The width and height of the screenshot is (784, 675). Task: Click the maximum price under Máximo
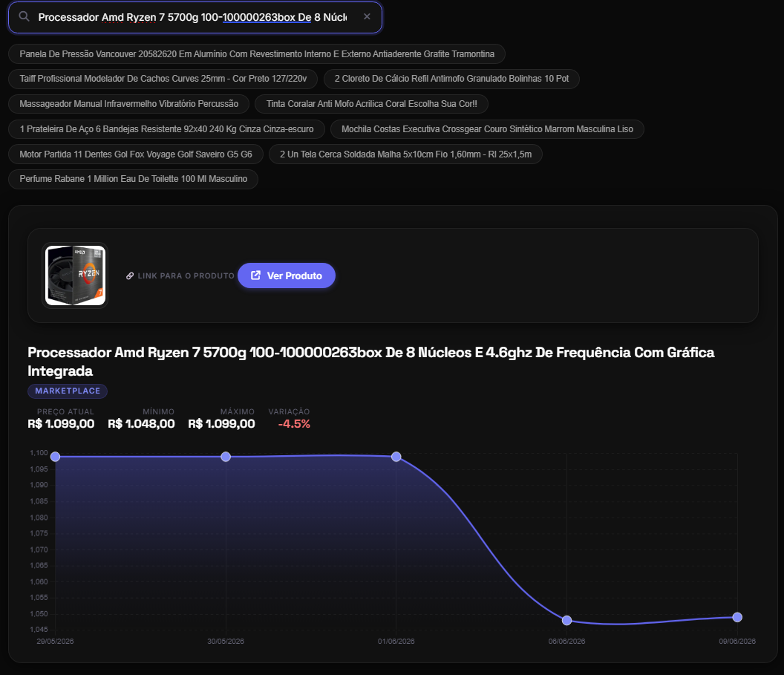coord(221,424)
